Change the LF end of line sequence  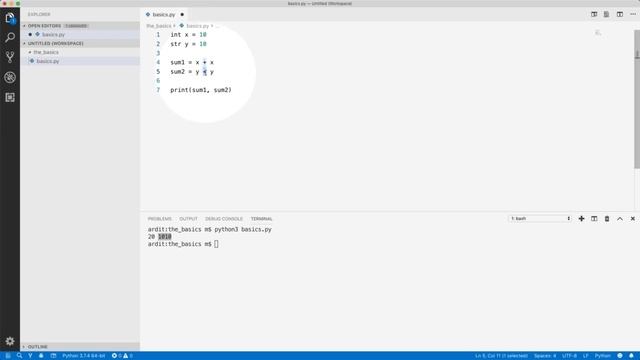click(586, 356)
